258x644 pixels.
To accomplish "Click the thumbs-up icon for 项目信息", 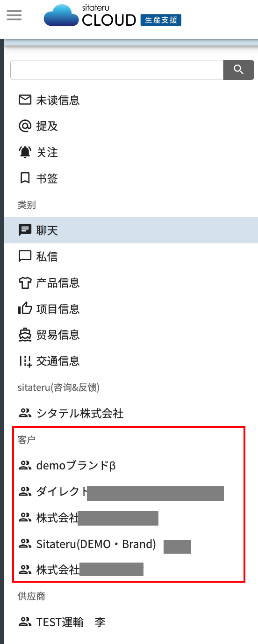I will pos(25,308).
